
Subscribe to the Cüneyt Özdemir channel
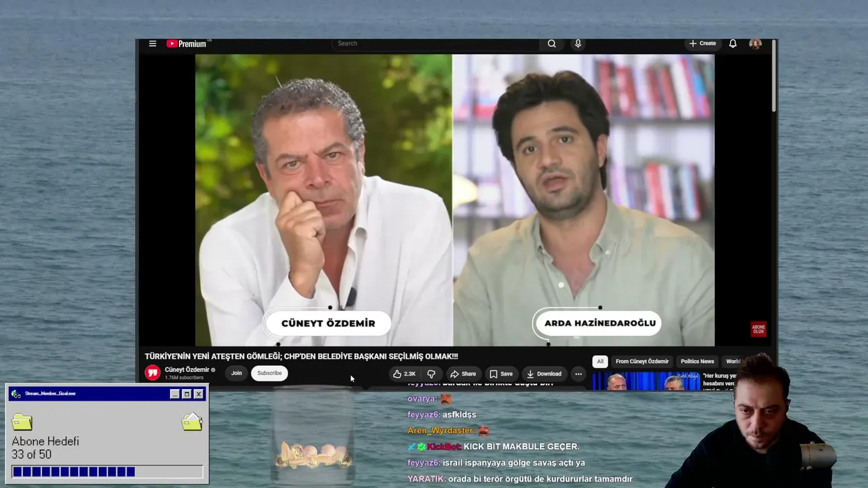(x=269, y=373)
